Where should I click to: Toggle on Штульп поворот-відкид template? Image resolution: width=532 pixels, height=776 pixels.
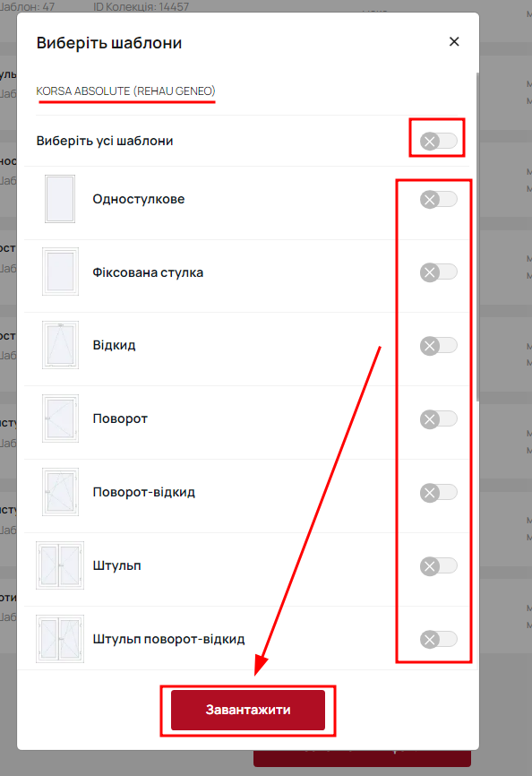pyautogui.click(x=439, y=639)
